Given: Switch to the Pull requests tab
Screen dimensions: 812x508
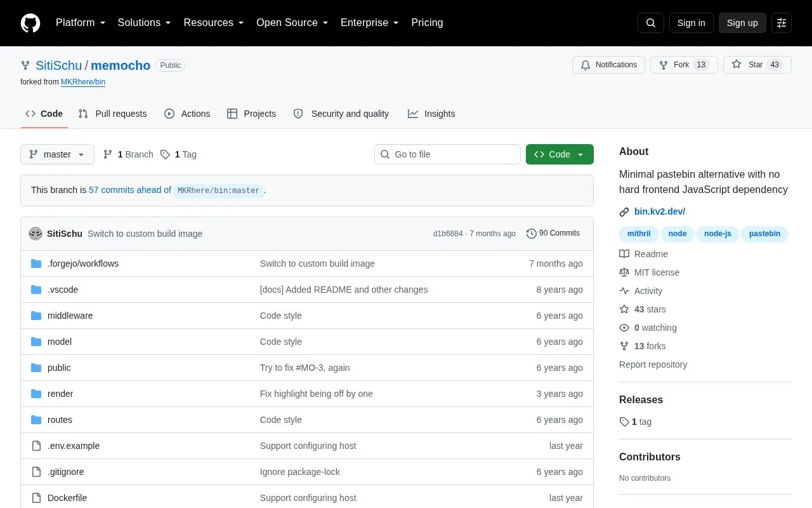Looking at the screenshot, I should pos(112,114).
